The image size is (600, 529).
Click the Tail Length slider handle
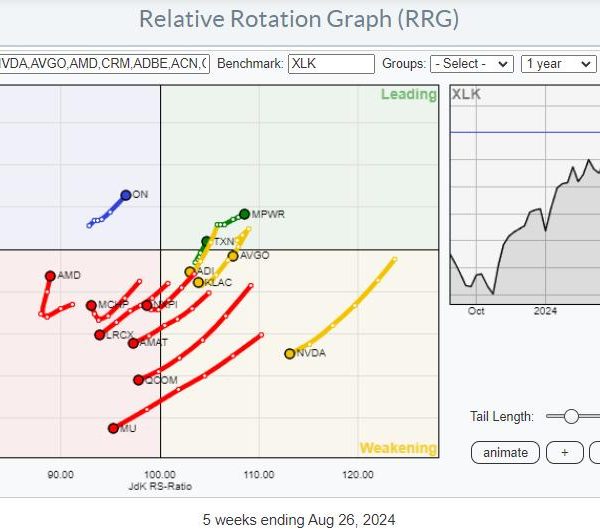coord(571,416)
